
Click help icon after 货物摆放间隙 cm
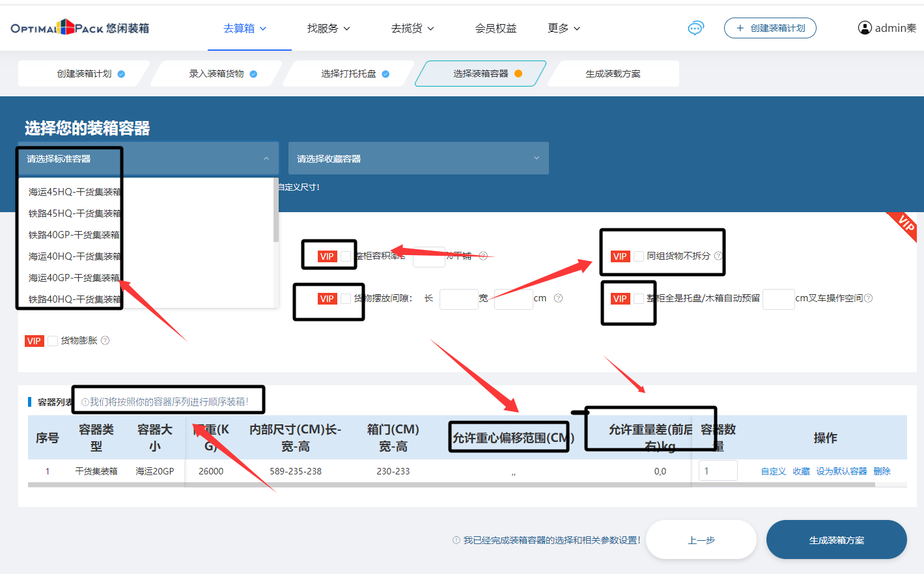[558, 298]
